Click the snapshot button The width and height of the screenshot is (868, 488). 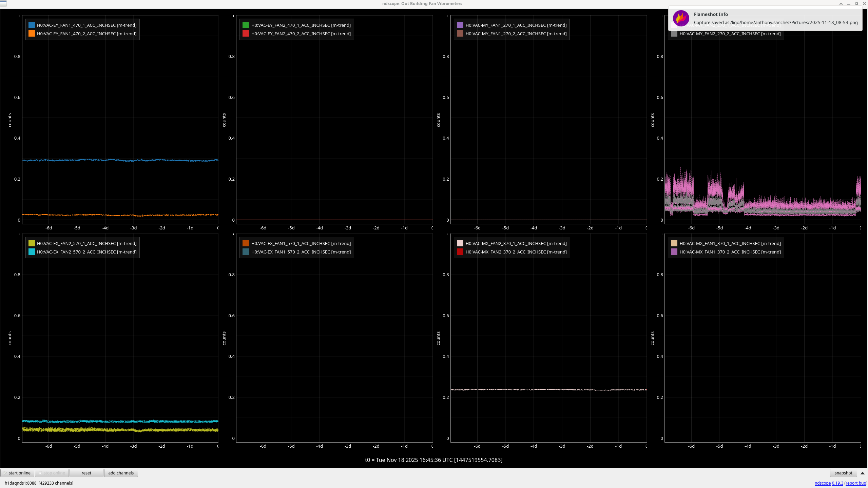[843, 473]
